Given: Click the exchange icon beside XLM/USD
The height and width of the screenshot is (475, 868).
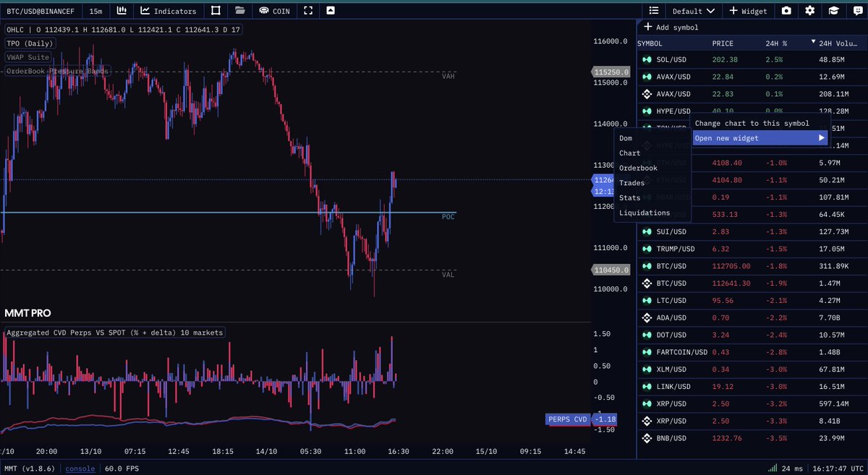Looking at the screenshot, I should [x=647, y=369].
